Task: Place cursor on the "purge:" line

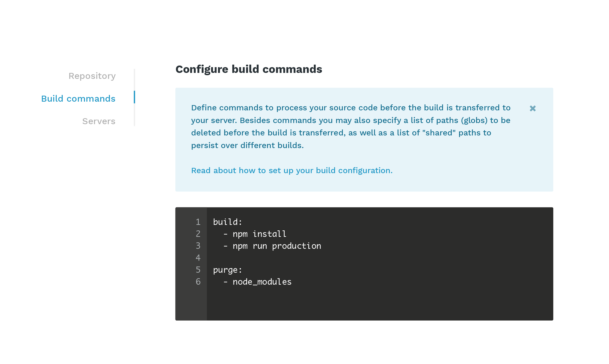Action: click(x=227, y=269)
